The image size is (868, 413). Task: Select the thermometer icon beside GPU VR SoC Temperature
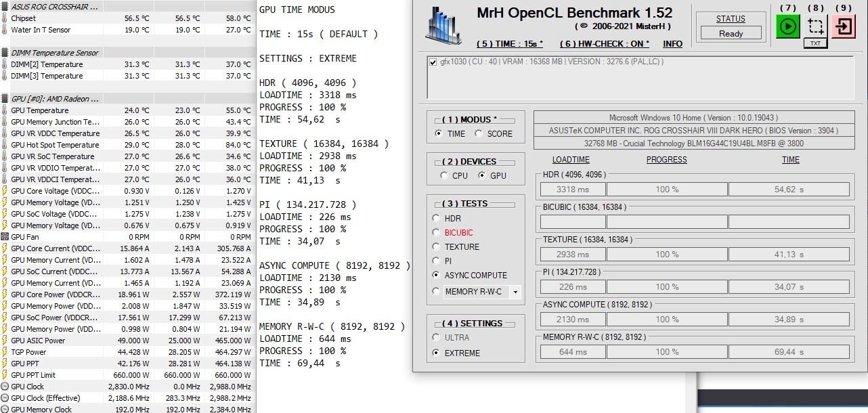pyautogui.click(x=5, y=156)
